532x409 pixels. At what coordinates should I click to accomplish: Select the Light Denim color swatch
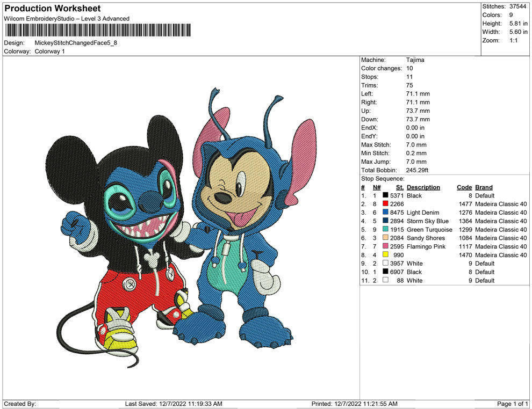pos(386,213)
